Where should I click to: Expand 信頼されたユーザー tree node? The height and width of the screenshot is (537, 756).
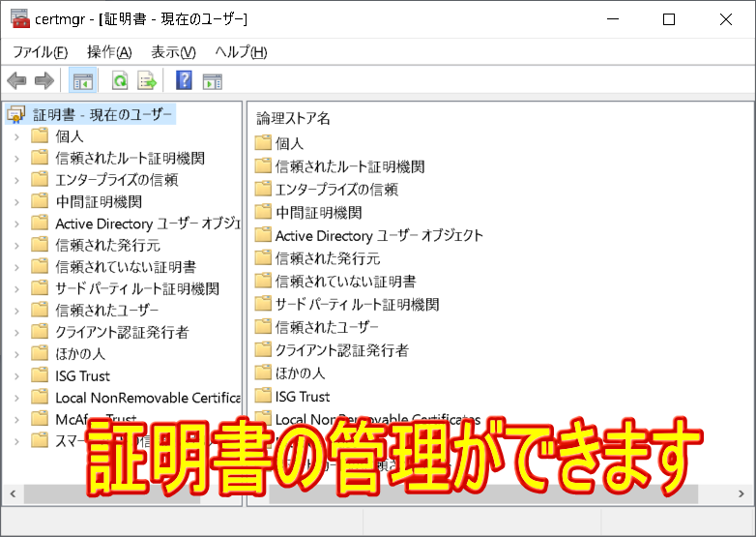tap(16, 311)
